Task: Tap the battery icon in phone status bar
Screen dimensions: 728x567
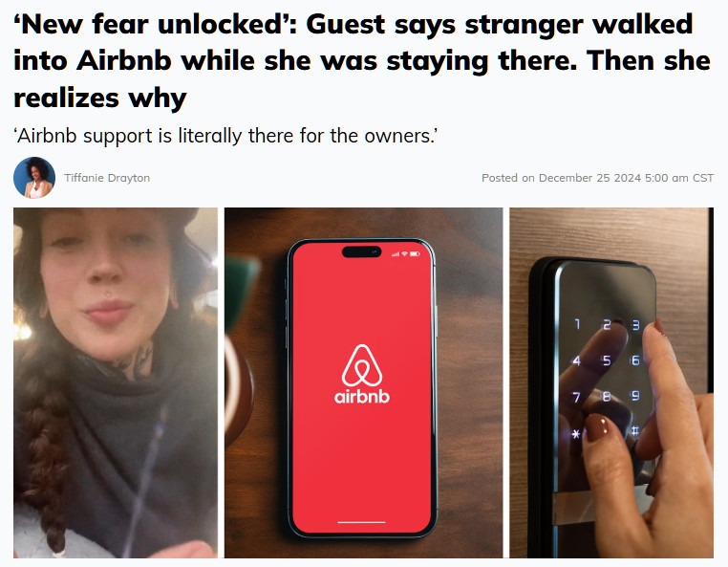Action: pyautogui.click(x=415, y=253)
